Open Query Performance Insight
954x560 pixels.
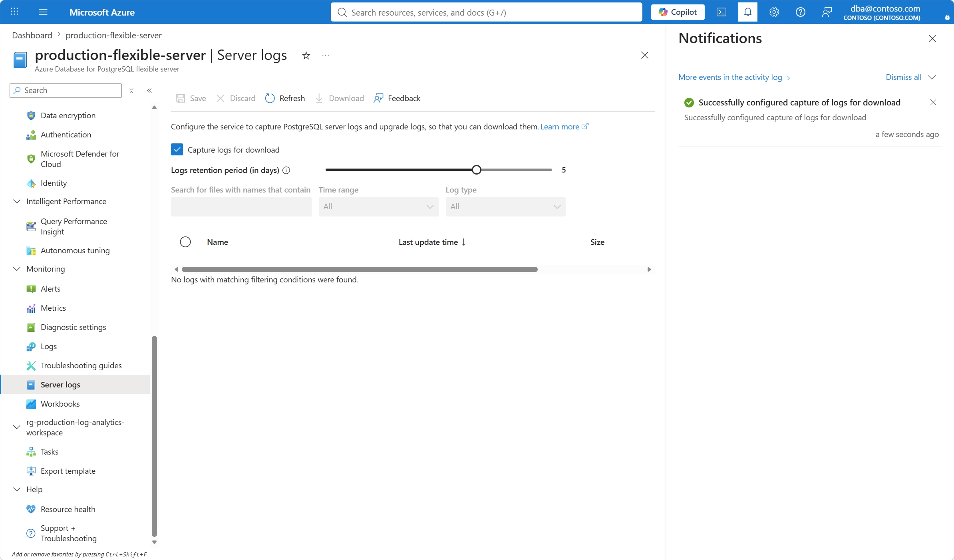tap(74, 226)
